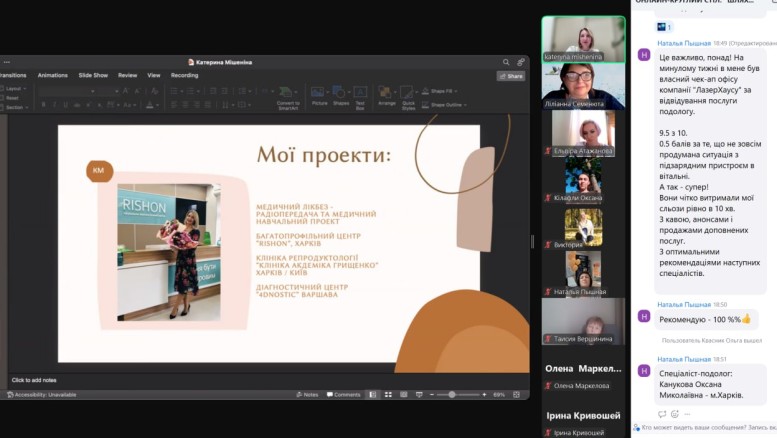
Task: Align text left in the ribbon
Action: tap(174, 105)
